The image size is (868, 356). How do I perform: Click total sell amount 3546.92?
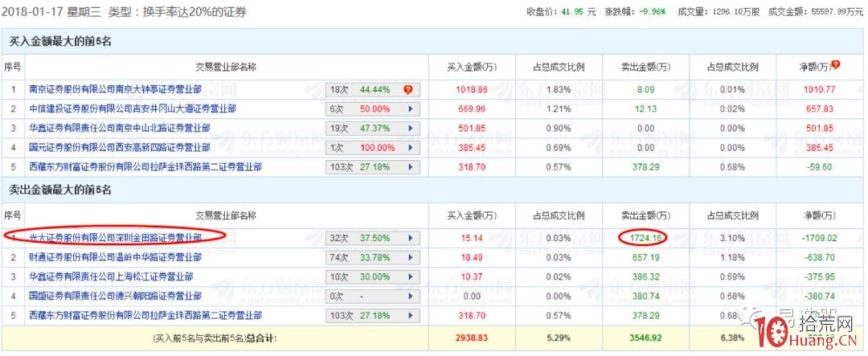[645, 336]
